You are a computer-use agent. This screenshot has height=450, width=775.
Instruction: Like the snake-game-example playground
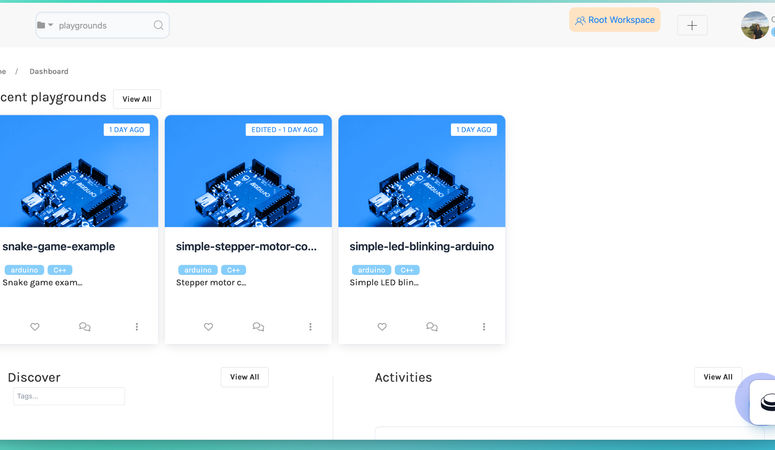35,326
